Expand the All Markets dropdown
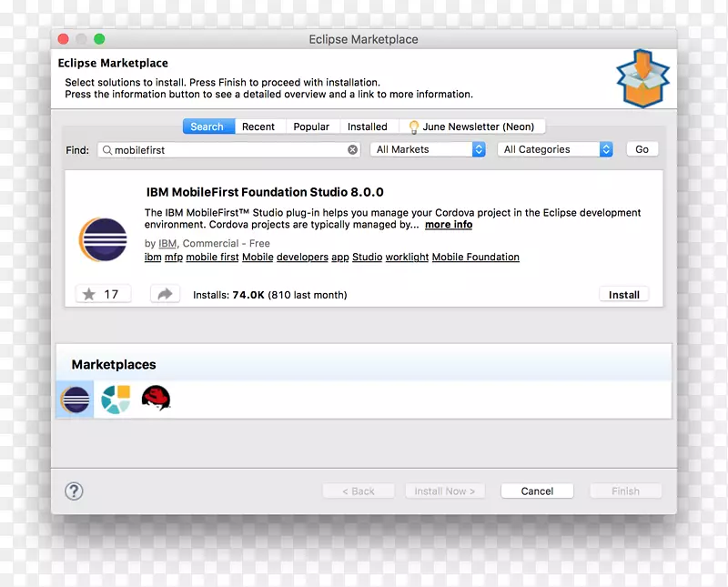The image size is (728, 587). click(x=430, y=150)
